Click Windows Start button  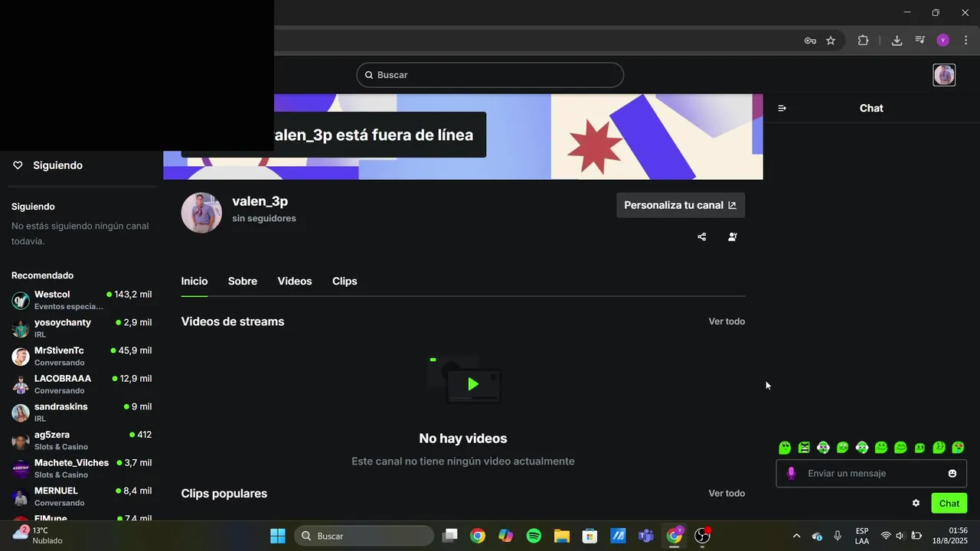pyautogui.click(x=278, y=536)
